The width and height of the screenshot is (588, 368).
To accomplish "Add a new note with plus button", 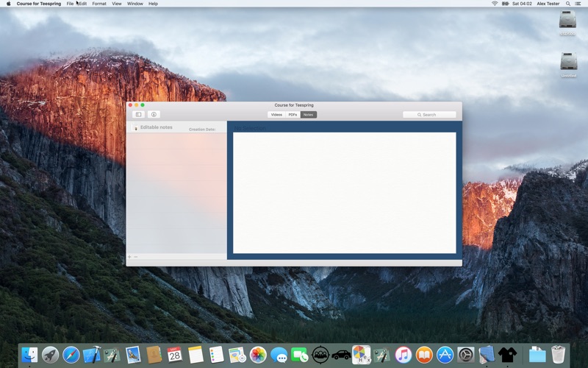I will tap(129, 257).
